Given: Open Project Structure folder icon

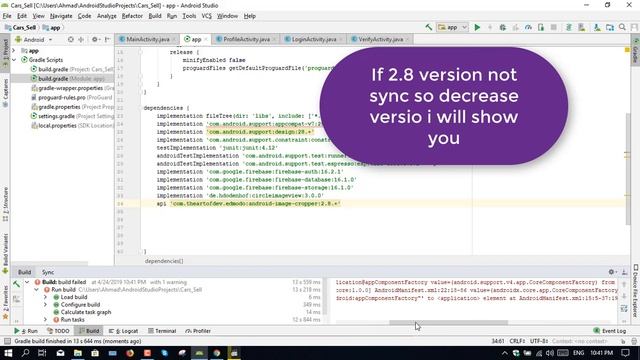Looking at the screenshot, I should point(610,27).
